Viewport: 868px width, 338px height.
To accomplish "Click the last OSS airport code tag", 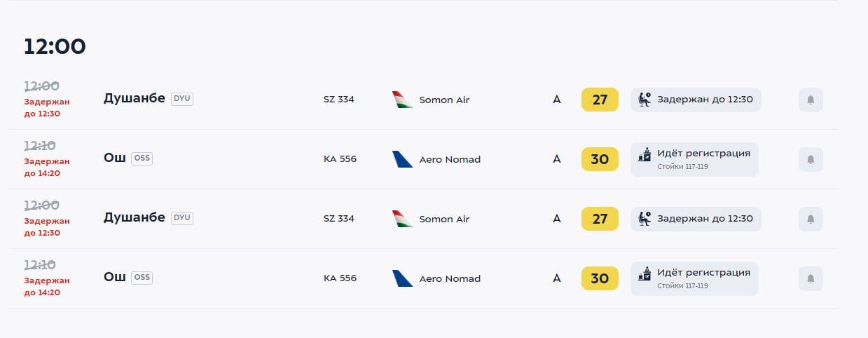I will click(142, 278).
